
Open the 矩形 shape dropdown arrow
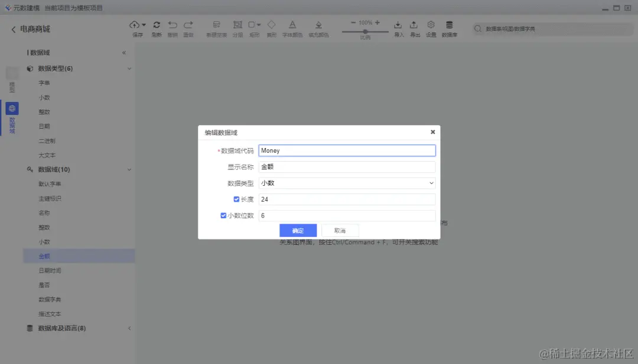point(259,25)
